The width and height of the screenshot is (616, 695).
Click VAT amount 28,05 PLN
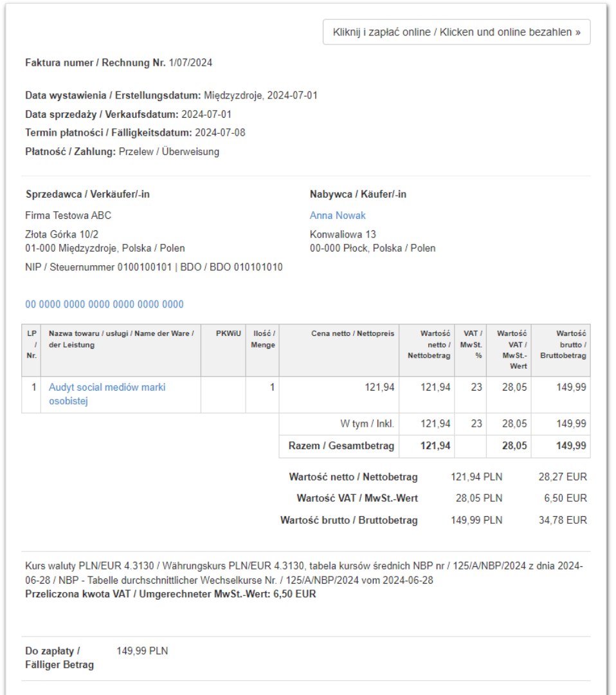479,498
